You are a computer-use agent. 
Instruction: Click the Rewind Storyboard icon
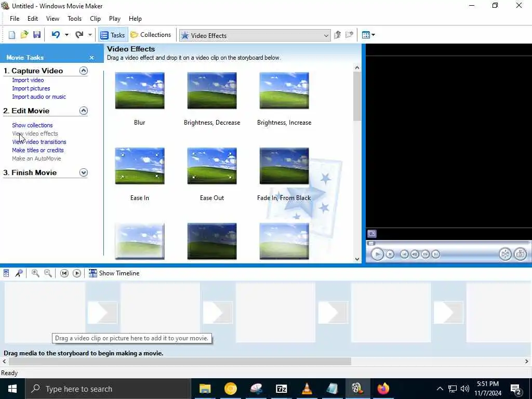click(x=64, y=273)
